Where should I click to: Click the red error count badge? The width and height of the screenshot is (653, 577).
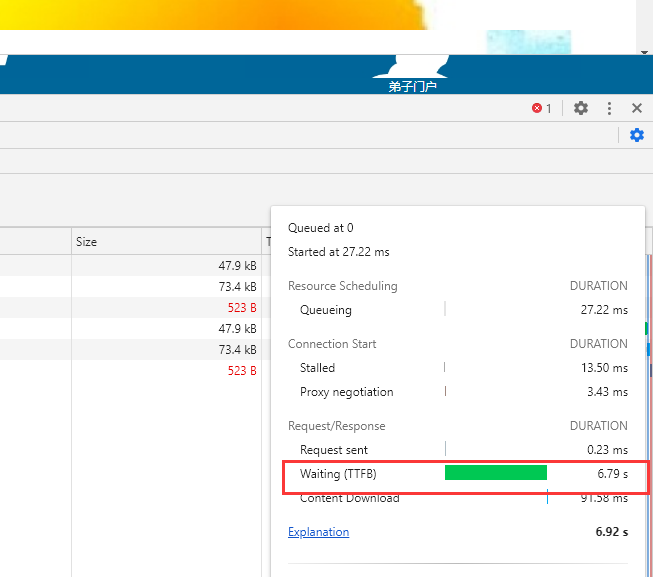click(541, 108)
